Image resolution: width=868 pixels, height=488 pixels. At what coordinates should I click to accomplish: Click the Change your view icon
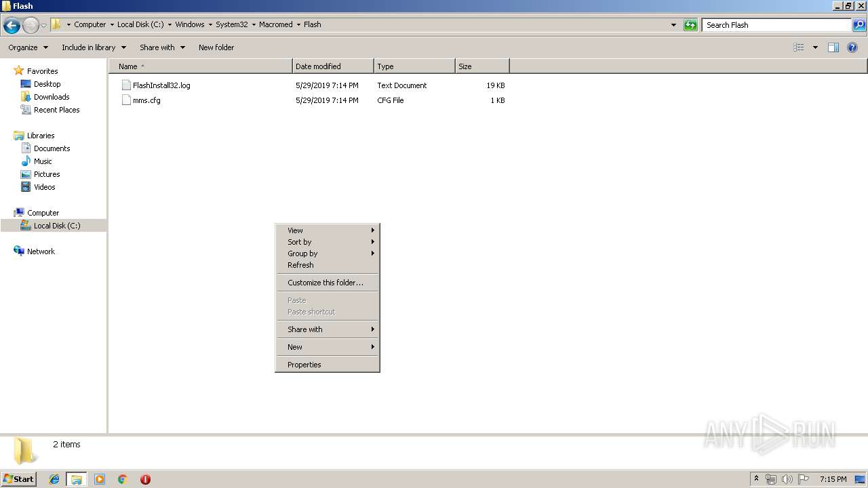coord(799,47)
